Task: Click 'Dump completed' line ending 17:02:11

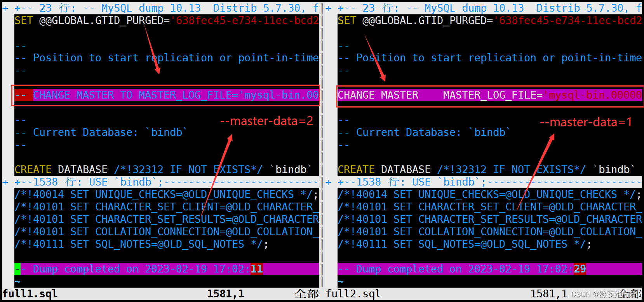Action: tap(167, 269)
